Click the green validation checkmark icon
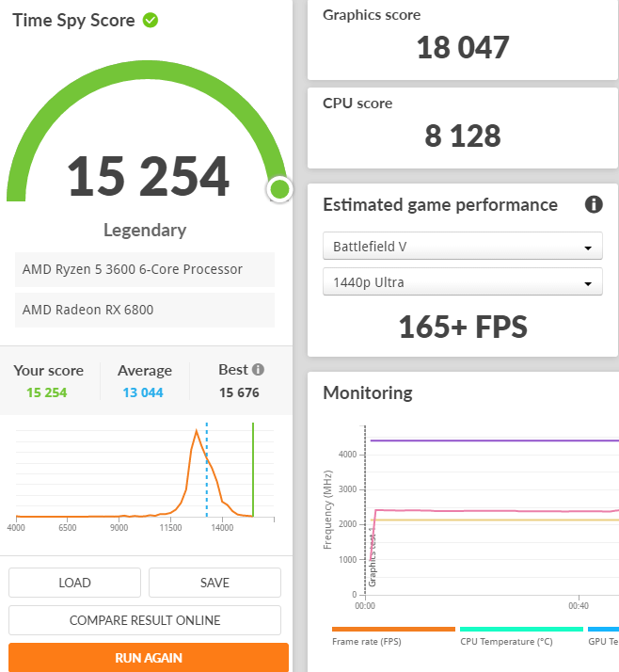The height and width of the screenshot is (672, 619). coord(151,20)
